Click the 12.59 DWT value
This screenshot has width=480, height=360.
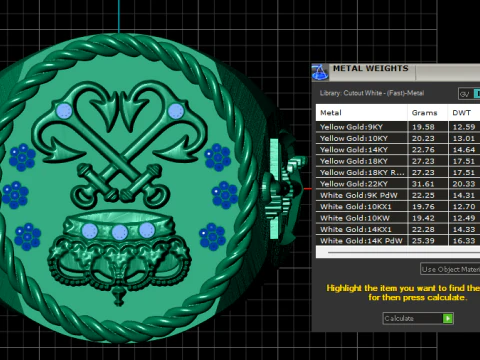(464, 127)
